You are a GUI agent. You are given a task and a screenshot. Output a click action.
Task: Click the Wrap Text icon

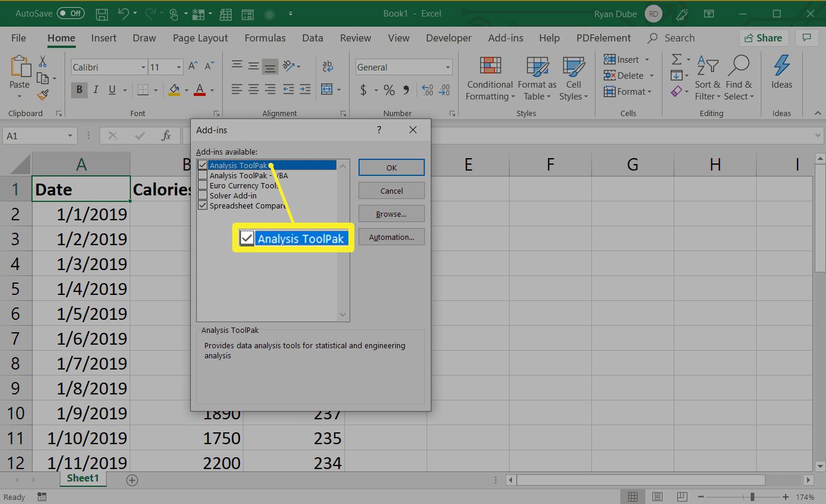328,66
